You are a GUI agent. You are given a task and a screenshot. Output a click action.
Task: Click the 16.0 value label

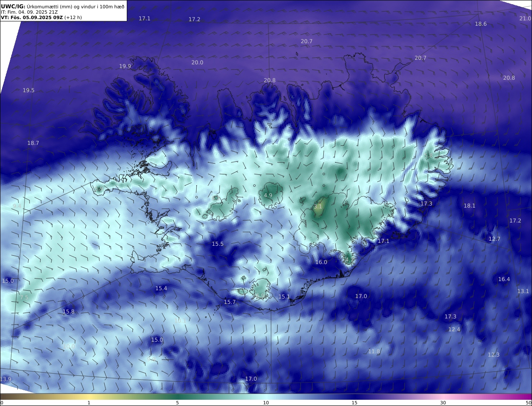pyautogui.click(x=321, y=262)
